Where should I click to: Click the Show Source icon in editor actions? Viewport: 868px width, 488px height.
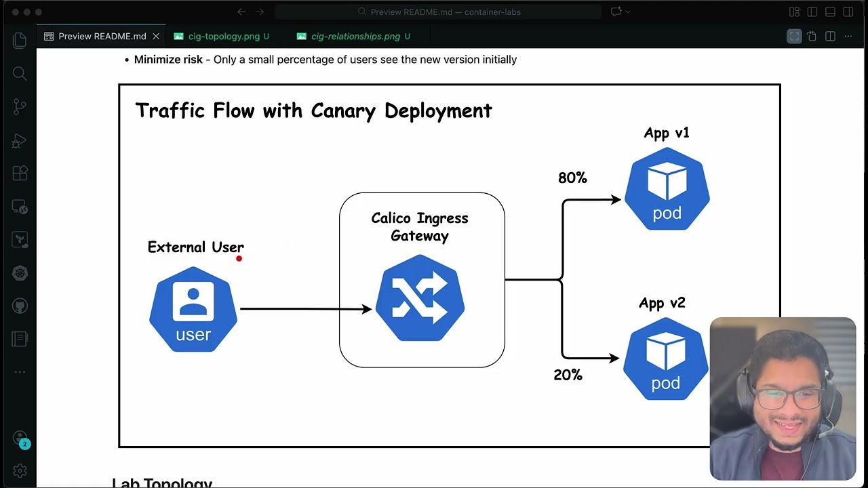(x=812, y=37)
